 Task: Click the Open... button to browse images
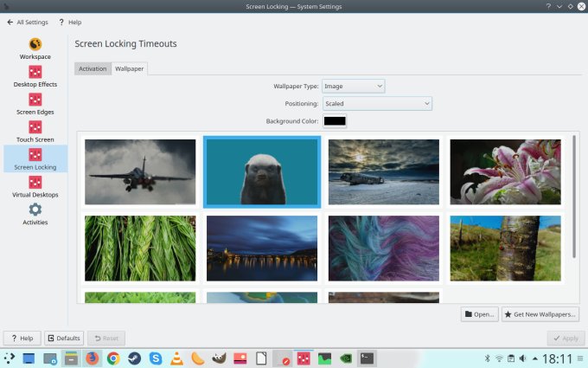click(479, 314)
